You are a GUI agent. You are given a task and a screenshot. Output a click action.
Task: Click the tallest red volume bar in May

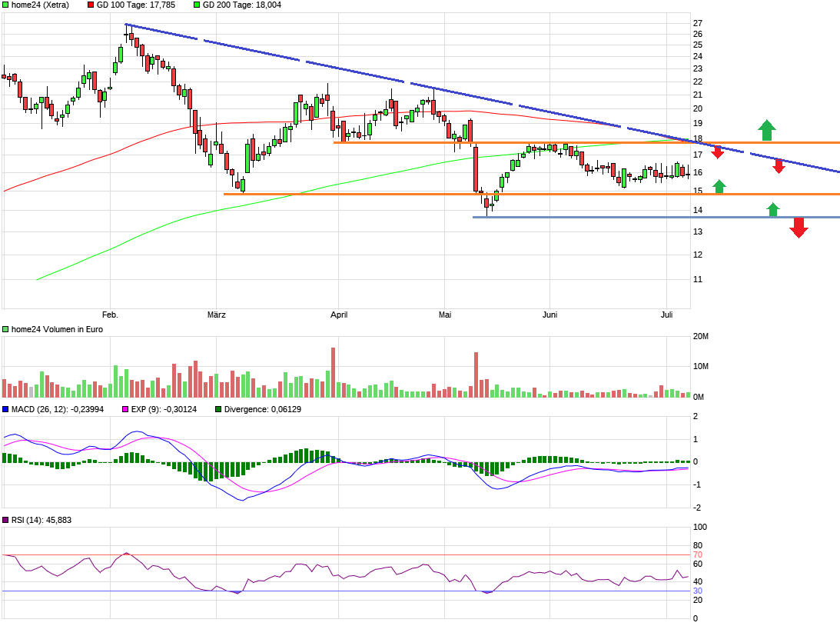tap(476, 375)
